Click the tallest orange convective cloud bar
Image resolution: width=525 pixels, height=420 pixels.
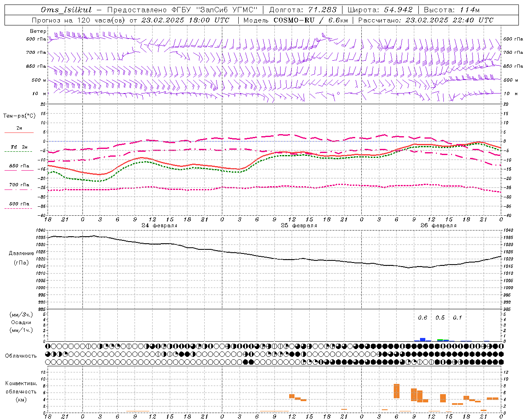[397, 391]
